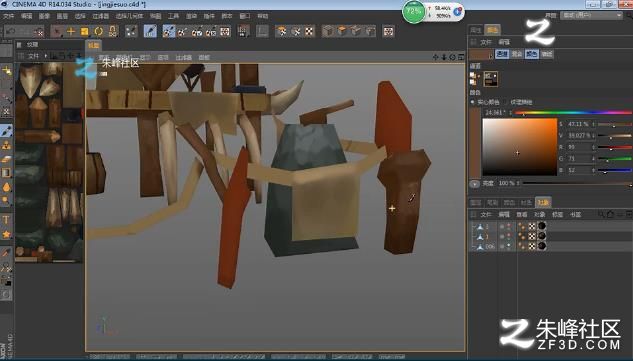The height and width of the screenshot is (361, 633).
Task: Open 文件 arrow in the texture panel
Action: click(x=46, y=56)
